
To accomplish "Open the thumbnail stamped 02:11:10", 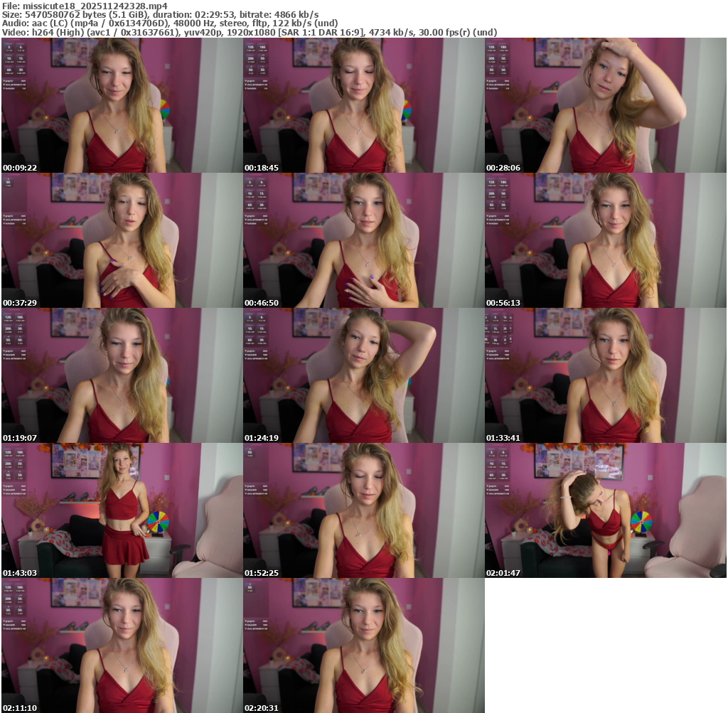I will point(122,645).
